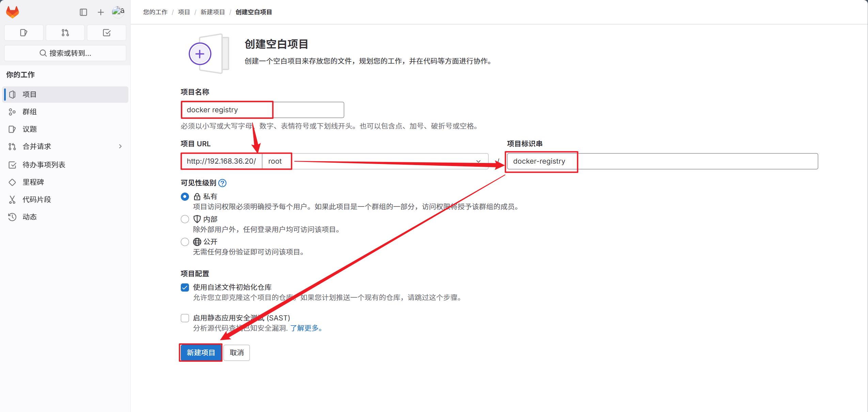Click 搜索或转到 search box
The height and width of the screenshot is (412, 868).
click(x=65, y=53)
